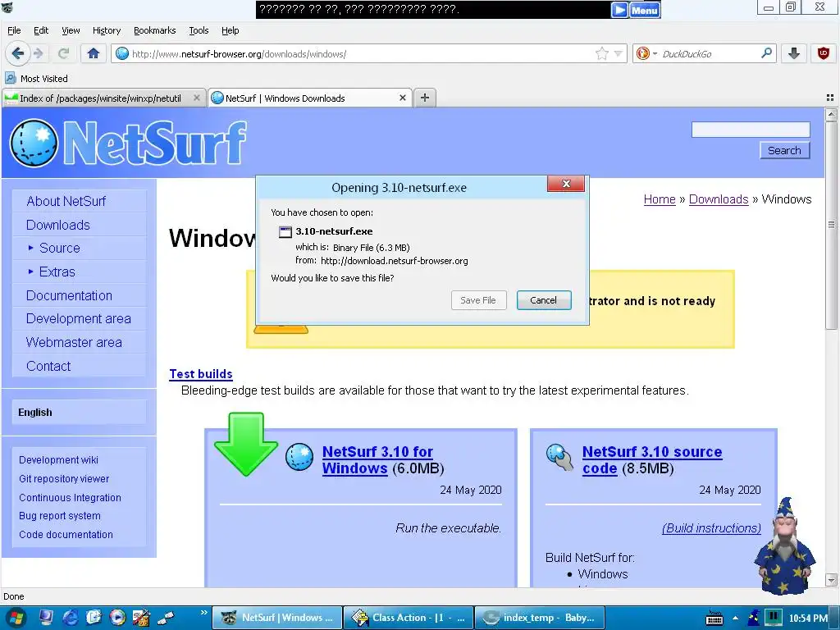Image resolution: width=840 pixels, height=630 pixels.
Task: Open the home page via house icon
Action: pyautogui.click(x=94, y=53)
